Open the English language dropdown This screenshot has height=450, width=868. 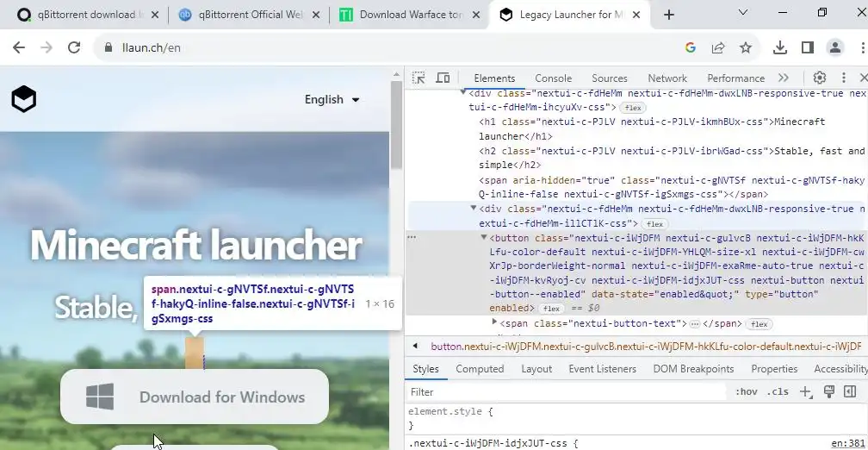click(332, 100)
